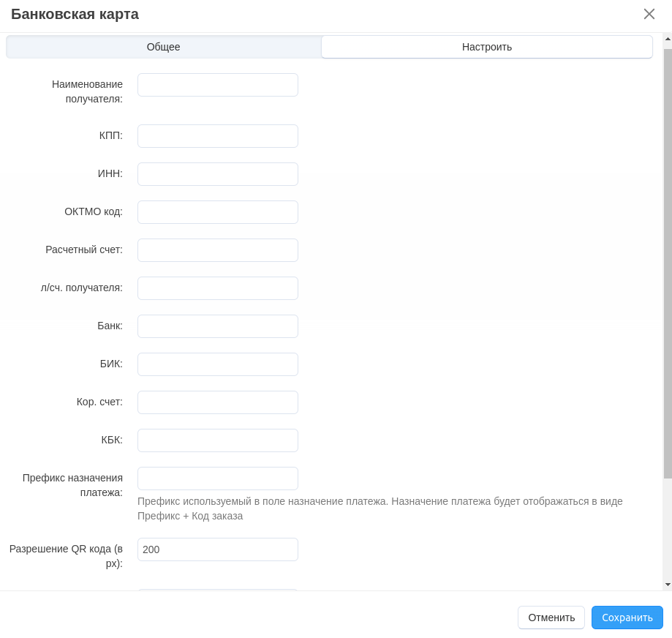Click the vertical scrollbar thumb
This screenshot has width=672, height=638.
tap(668, 263)
